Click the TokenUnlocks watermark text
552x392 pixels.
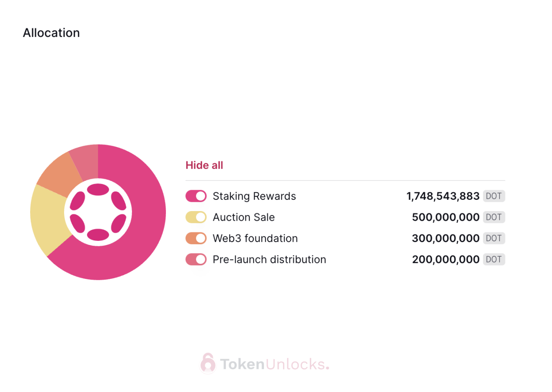pos(274,364)
